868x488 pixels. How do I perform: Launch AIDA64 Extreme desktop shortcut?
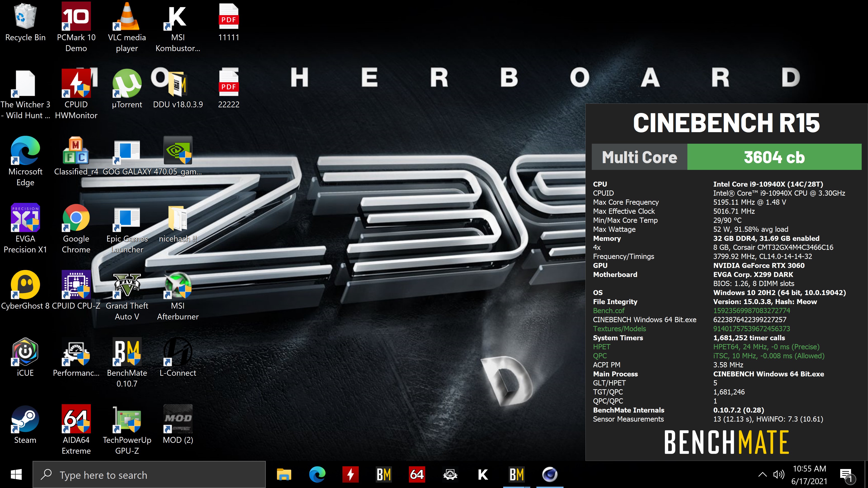[76, 430]
